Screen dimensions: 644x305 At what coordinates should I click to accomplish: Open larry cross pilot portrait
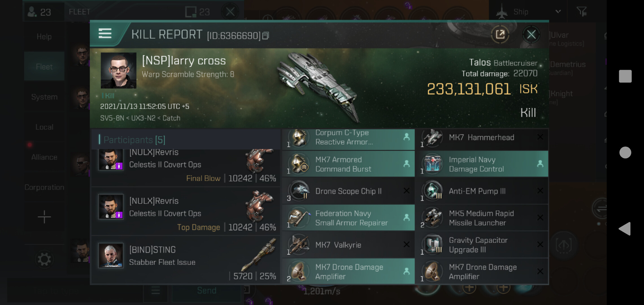(118, 70)
